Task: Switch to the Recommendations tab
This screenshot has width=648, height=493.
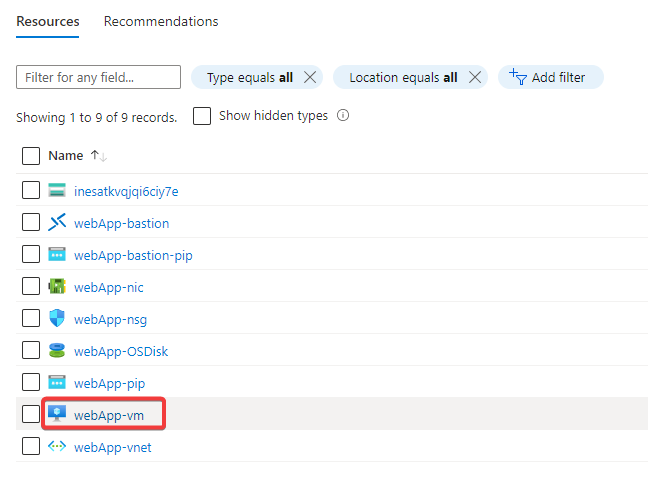Action: (x=161, y=21)
